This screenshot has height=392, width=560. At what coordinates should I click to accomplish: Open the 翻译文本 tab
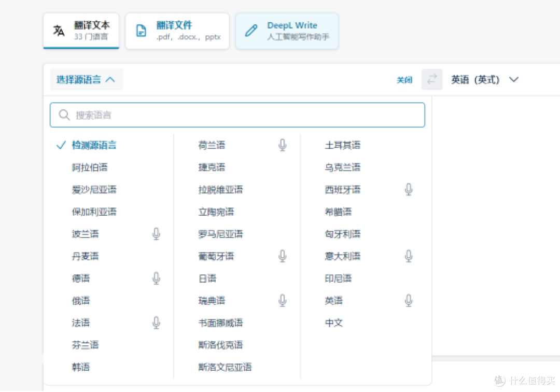(81, 31)
